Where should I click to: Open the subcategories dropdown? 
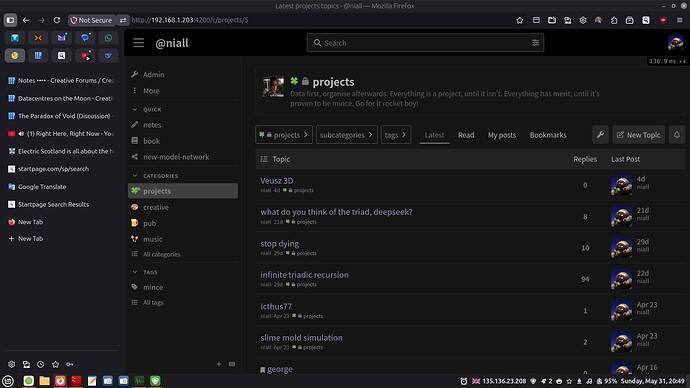pyautogui.click(x=347, y=135)
